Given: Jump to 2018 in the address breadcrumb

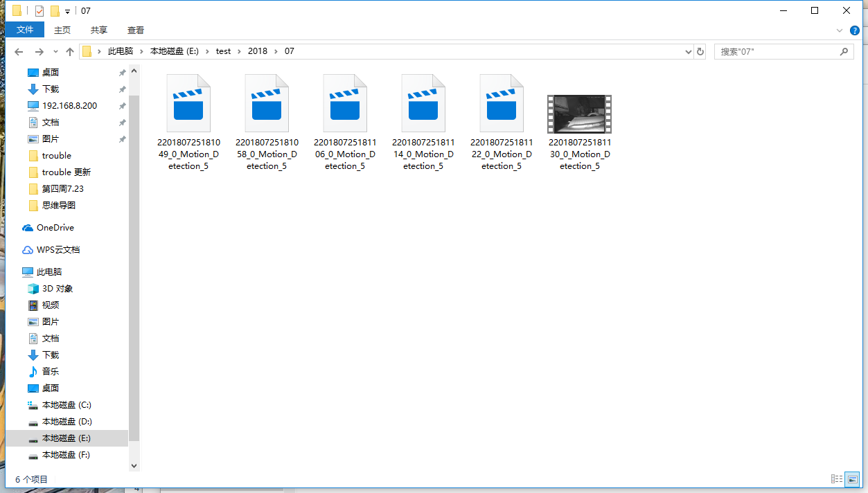Looking at the screenshot, I should pos(257,51).
